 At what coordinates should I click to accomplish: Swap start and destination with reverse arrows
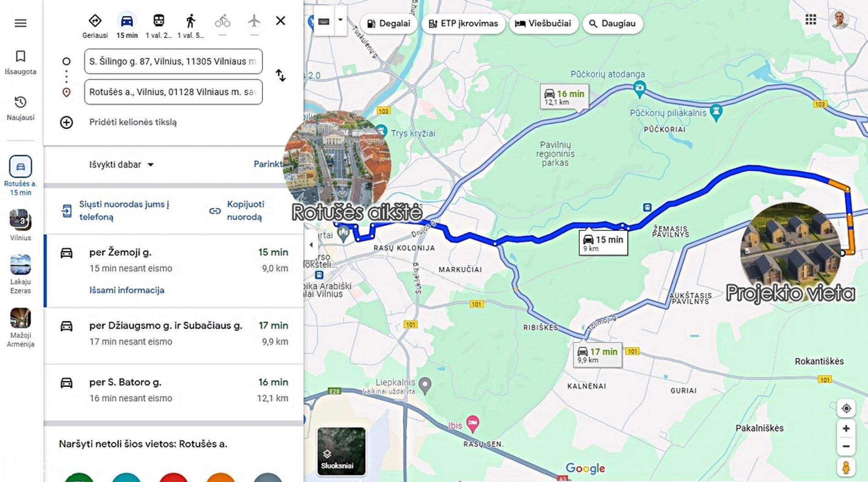click(x=281, y=75)
